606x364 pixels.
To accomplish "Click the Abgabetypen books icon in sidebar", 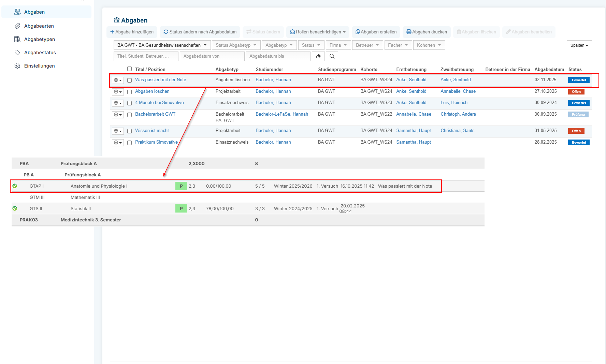I will click(x=17, y=39).
